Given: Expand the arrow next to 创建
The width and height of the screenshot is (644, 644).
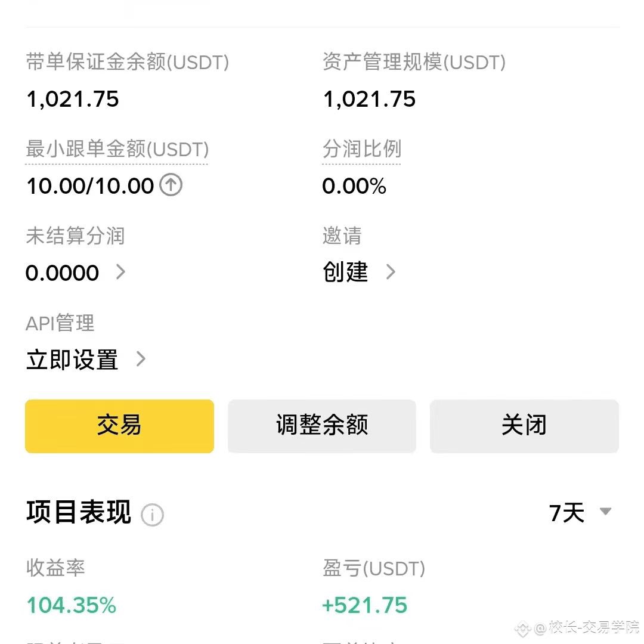Looking at the screenshot, I should pyautogui.click(x=391, y=273).
